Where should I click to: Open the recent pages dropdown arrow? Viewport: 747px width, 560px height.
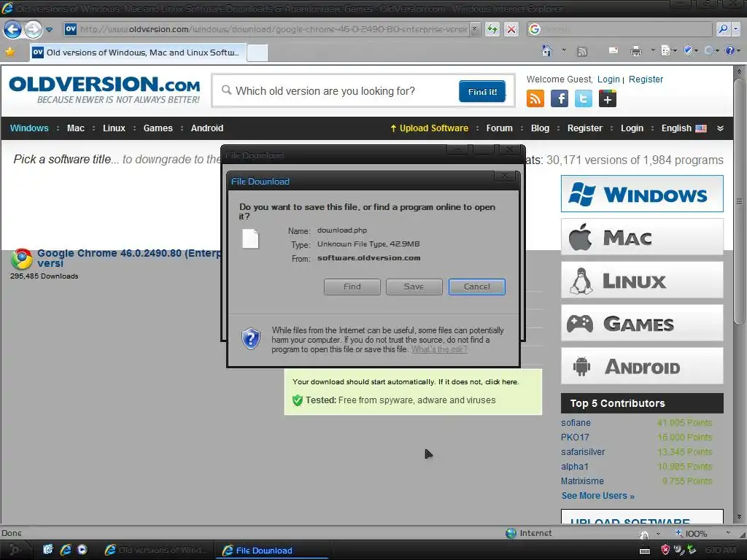(49, 30)
